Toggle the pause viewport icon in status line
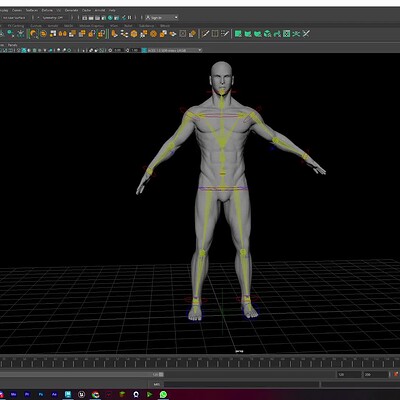The height and width of the screenshot is (400, 400). (130, 18)
